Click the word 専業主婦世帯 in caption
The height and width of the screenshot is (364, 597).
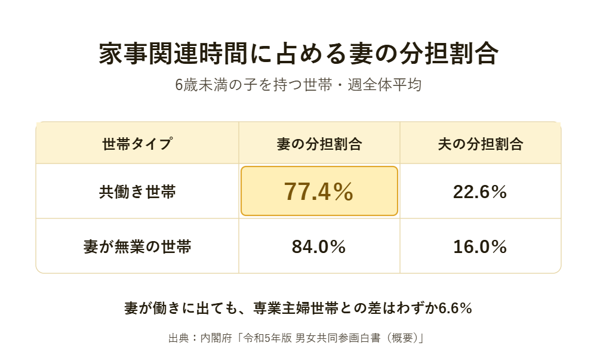point(296,308)
